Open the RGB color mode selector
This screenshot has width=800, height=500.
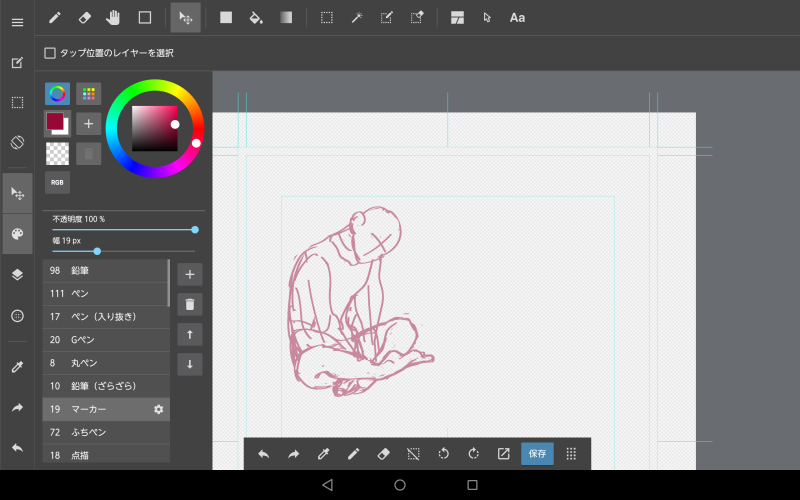click(57, 182)
